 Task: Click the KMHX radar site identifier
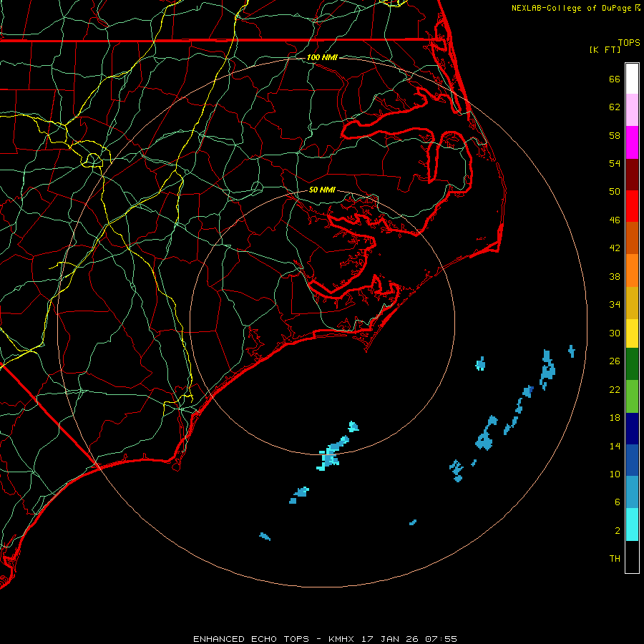[343, 639]
